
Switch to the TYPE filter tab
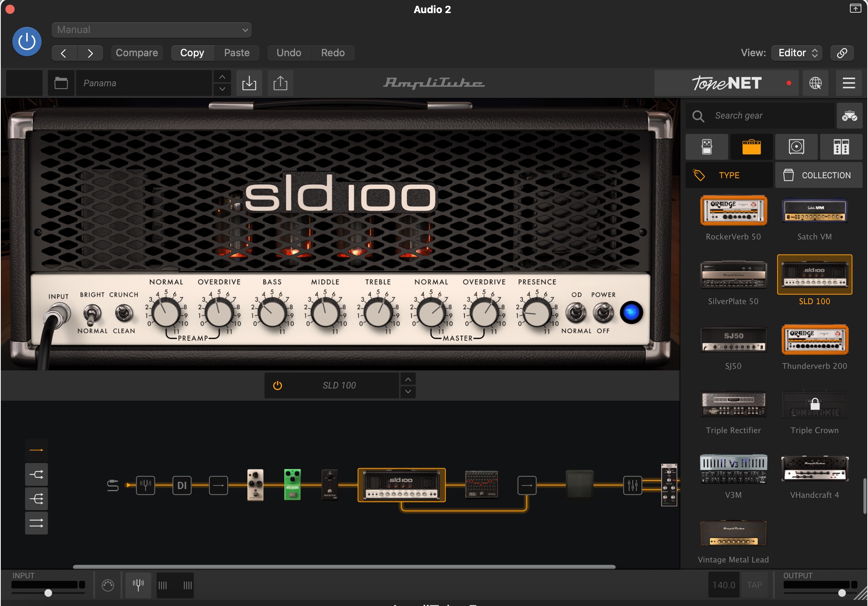point(729,175)
